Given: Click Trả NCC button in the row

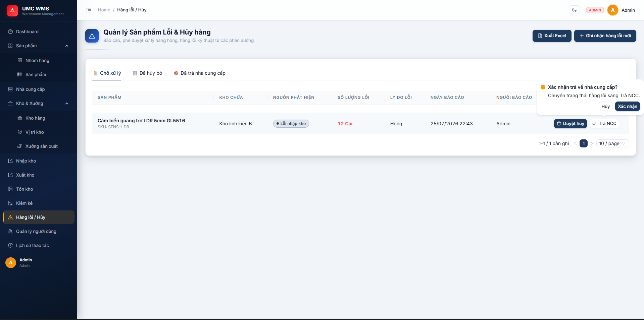Looking at the screenshot, I should 604,124.
